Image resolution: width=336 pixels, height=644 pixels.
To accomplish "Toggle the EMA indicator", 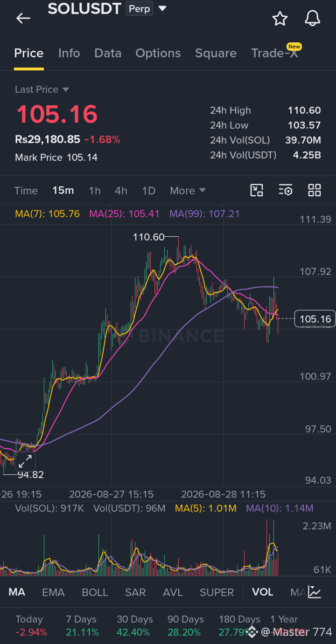I will [x=53, y=592].
